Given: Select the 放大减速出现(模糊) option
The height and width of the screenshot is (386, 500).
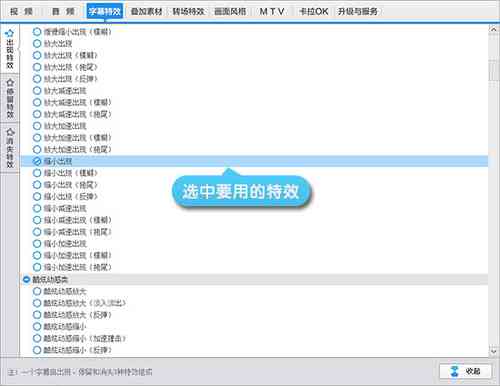Looking at the screenshot, I should (x=72, y=102).
